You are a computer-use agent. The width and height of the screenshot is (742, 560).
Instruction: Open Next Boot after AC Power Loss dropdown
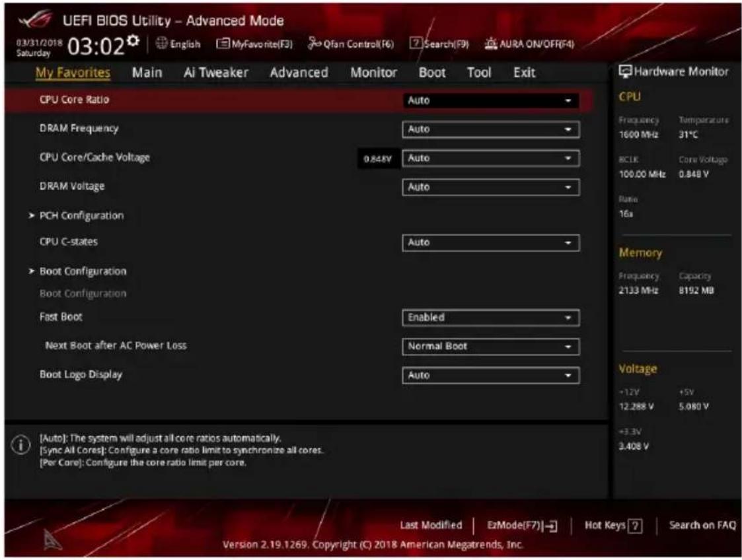491,346
